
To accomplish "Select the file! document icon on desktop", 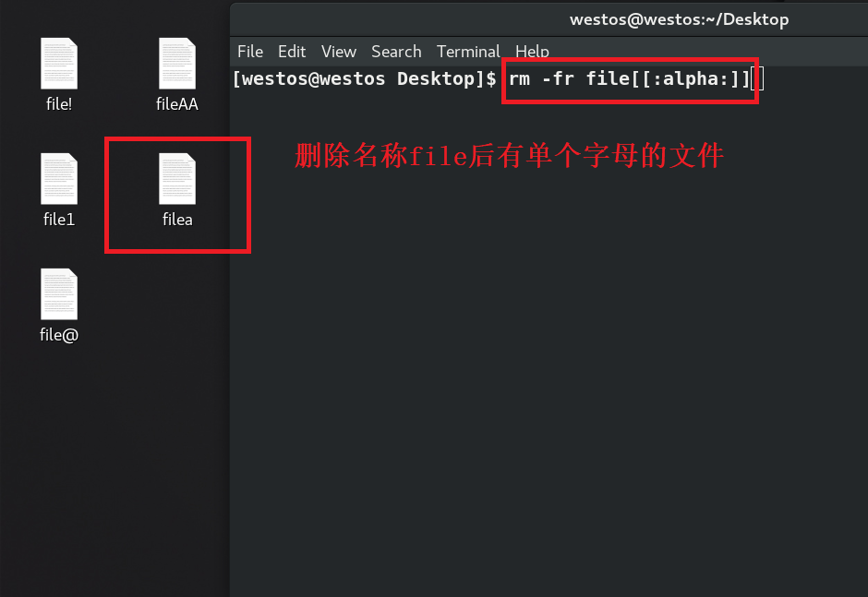I will coord(59,64).
